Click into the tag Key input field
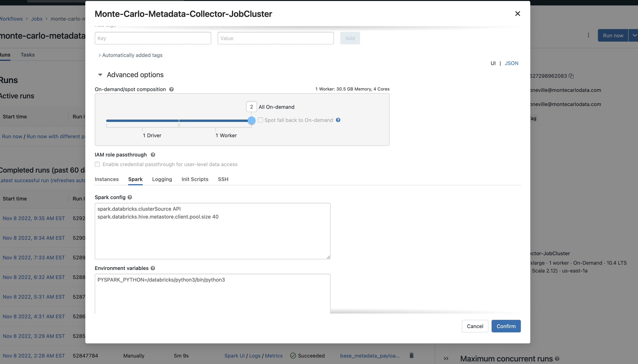This screenshot has width=638, height=364. [153, 38]
